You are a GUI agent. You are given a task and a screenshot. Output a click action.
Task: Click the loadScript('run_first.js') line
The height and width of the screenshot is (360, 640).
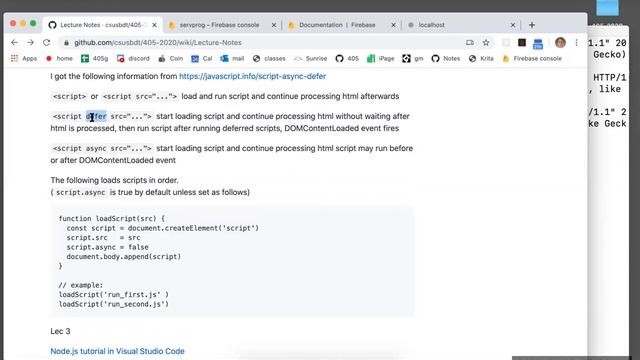(x=113, y=295)
